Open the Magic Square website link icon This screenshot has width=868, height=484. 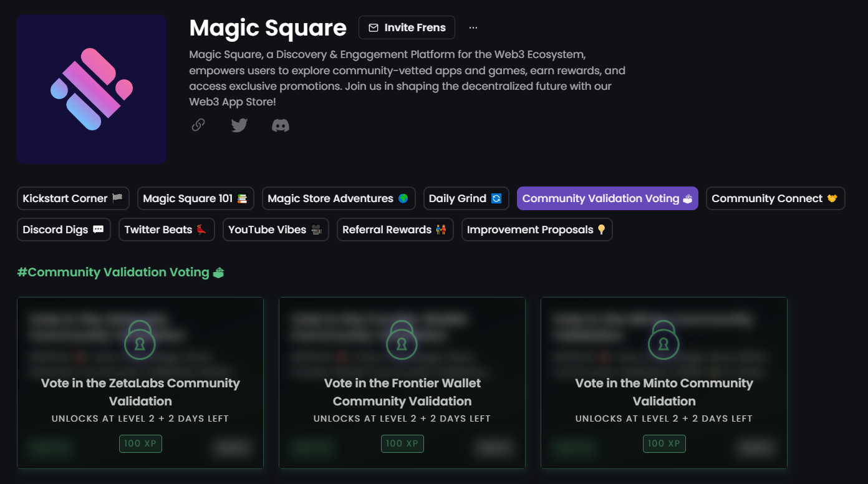(x=198, y=125)
